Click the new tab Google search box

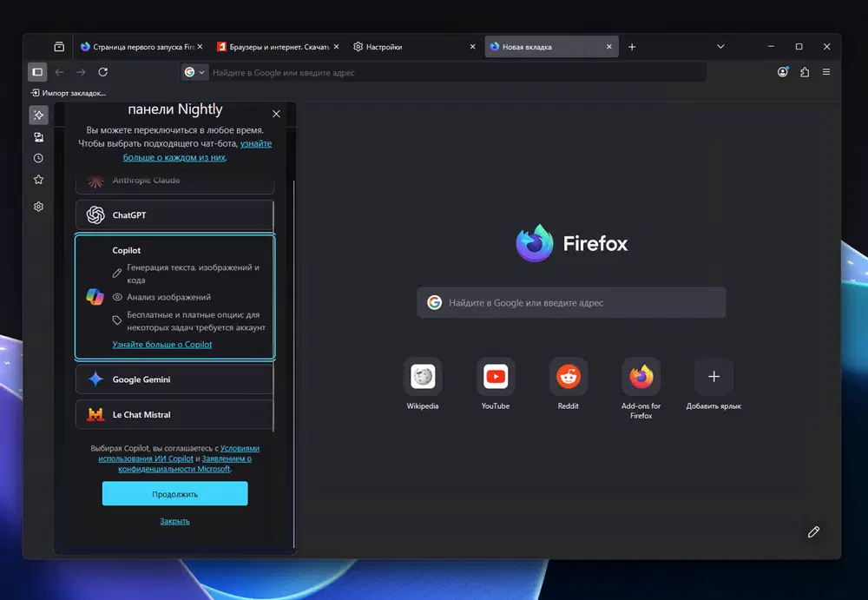(x=571, y=302)
